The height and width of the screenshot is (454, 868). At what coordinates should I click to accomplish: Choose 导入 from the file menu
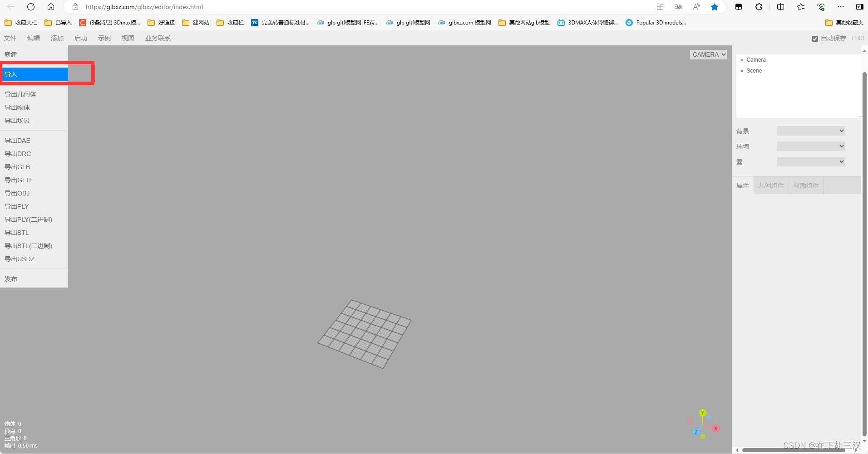tap(34, 74)
